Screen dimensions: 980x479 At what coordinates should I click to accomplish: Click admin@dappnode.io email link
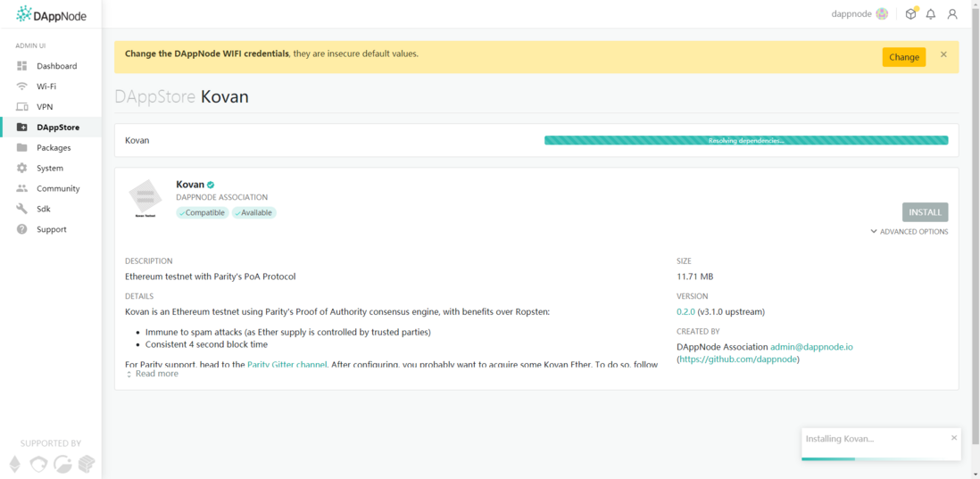coord(811,347)
